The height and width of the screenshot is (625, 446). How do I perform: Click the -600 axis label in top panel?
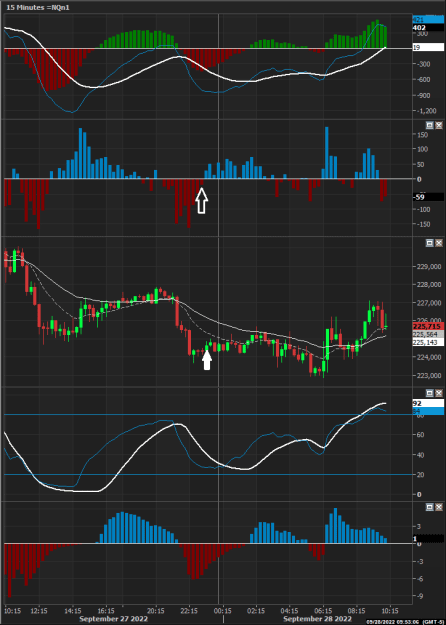click(422, 80)
